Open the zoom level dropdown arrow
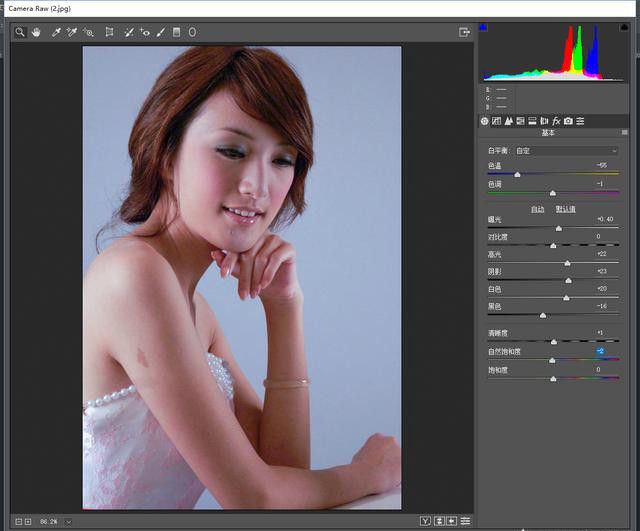 pyautogui.click(x=68, y=522)
